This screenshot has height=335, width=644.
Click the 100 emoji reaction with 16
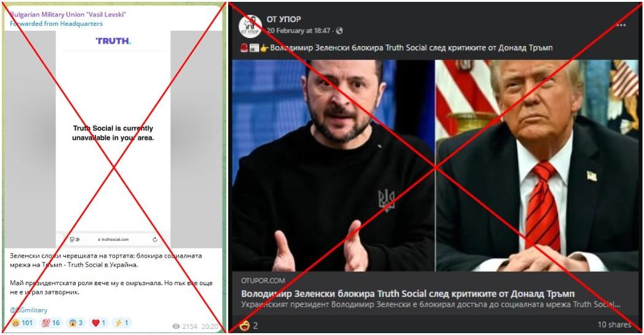51,323
